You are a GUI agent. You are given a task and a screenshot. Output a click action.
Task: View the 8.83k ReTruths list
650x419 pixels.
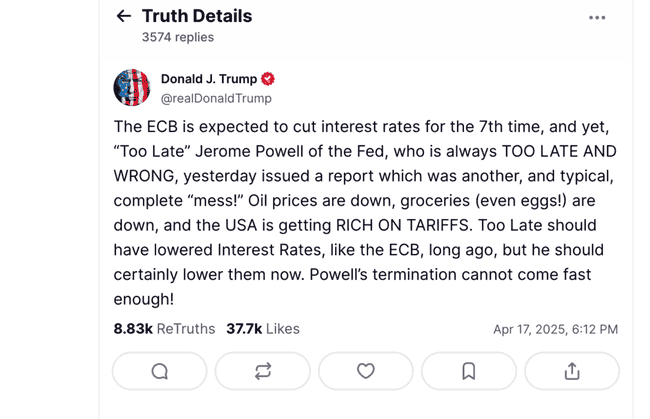click(x=164, y=329)
